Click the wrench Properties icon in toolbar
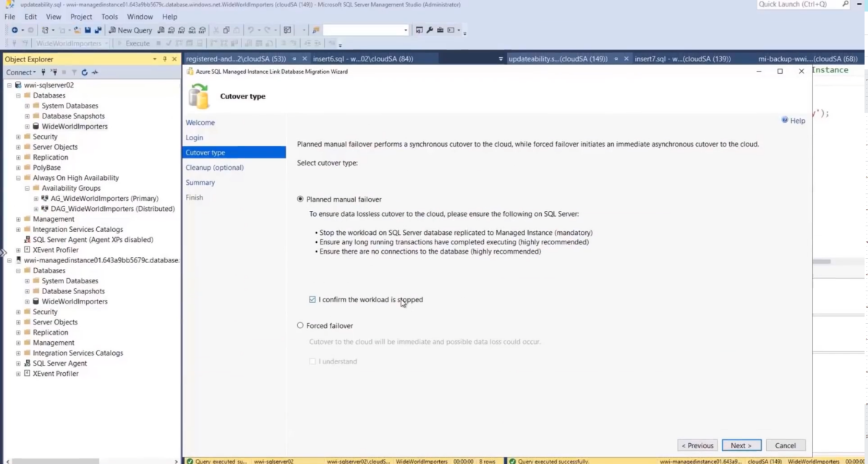Screen dimensions: 868x464 tap(429, 30)
